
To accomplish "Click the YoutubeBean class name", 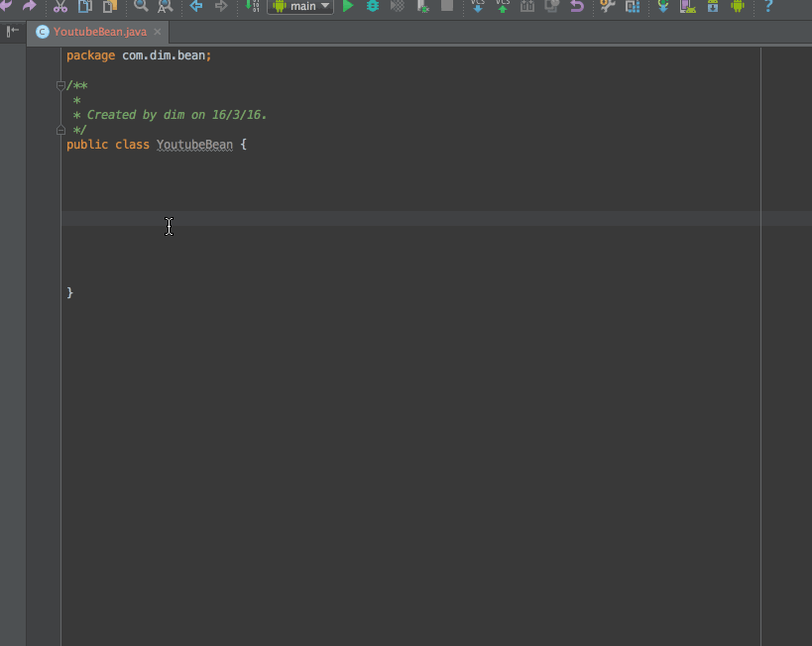I will coord(194,145).
